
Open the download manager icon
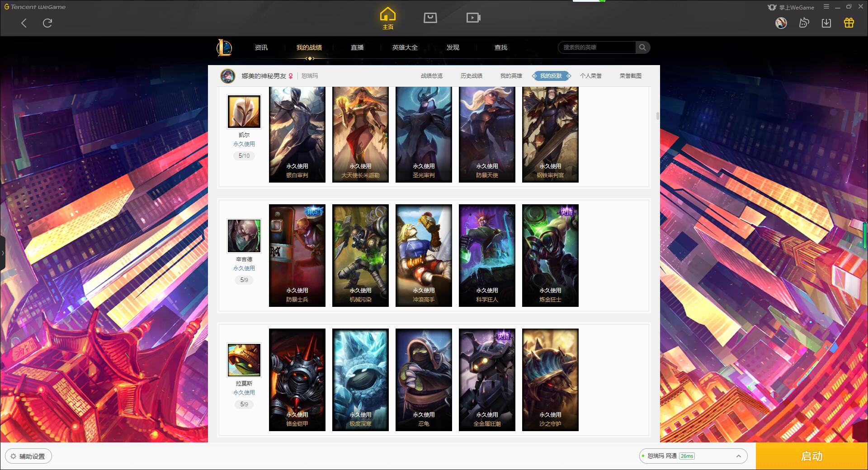(826, 23)
